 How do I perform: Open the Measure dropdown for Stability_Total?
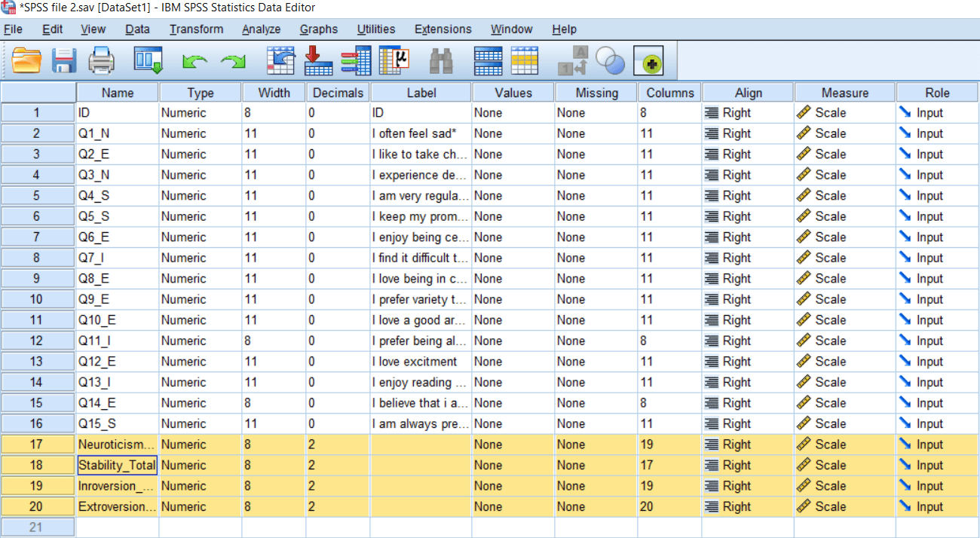(x=844, y=465)
